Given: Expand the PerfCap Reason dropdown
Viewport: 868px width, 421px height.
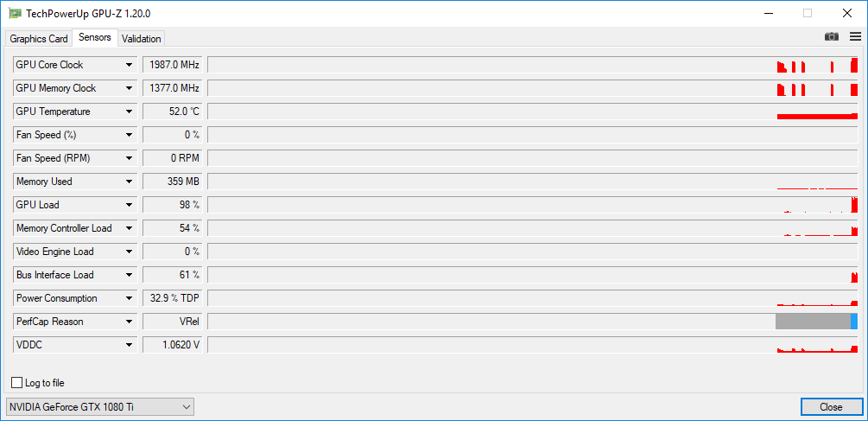Looking at the screenshot, I should (x=130, y=322).
